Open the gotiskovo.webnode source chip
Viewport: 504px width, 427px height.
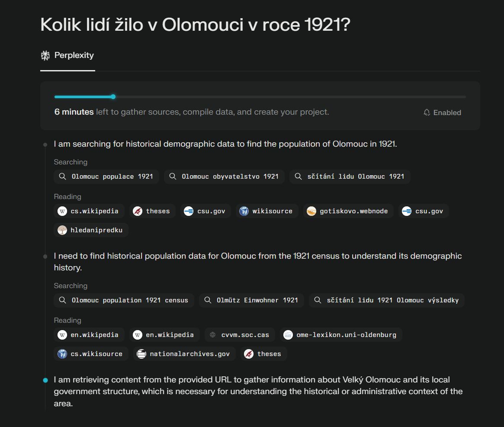click(348, 211)
